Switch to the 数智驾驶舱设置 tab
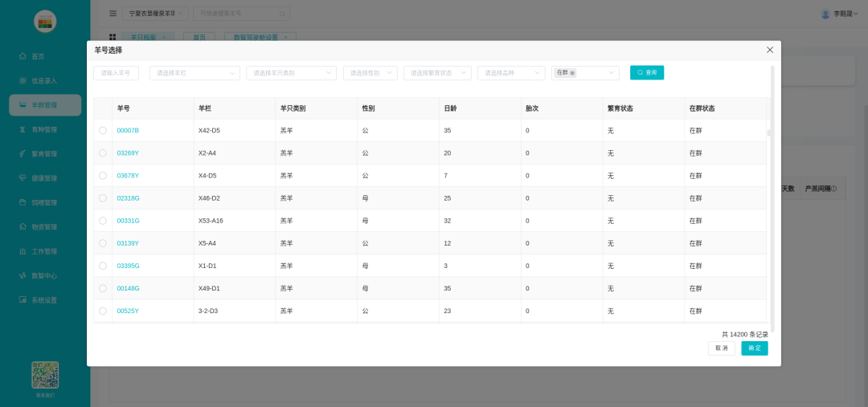Viewport: 868px width, 407px height. pos(256,38)
